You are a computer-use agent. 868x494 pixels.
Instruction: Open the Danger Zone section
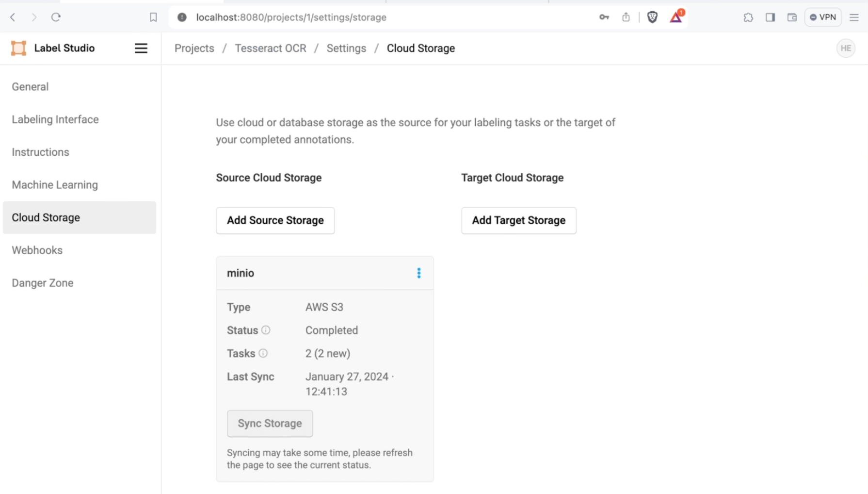(x=80, y=283)
